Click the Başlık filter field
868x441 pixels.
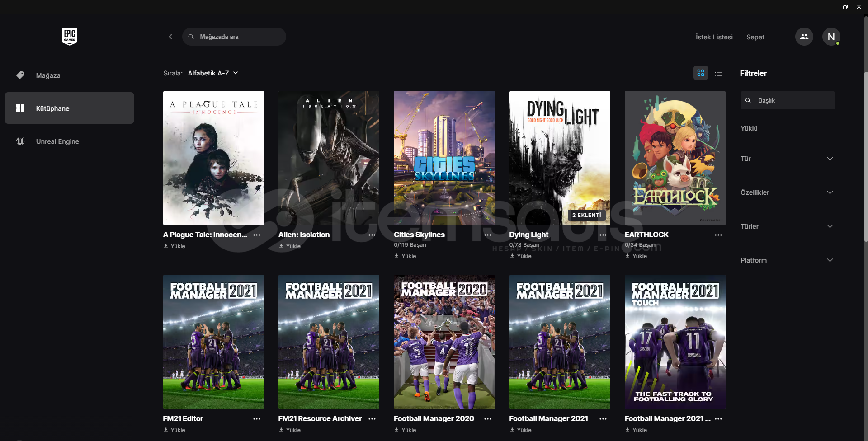tap(788, 100)
